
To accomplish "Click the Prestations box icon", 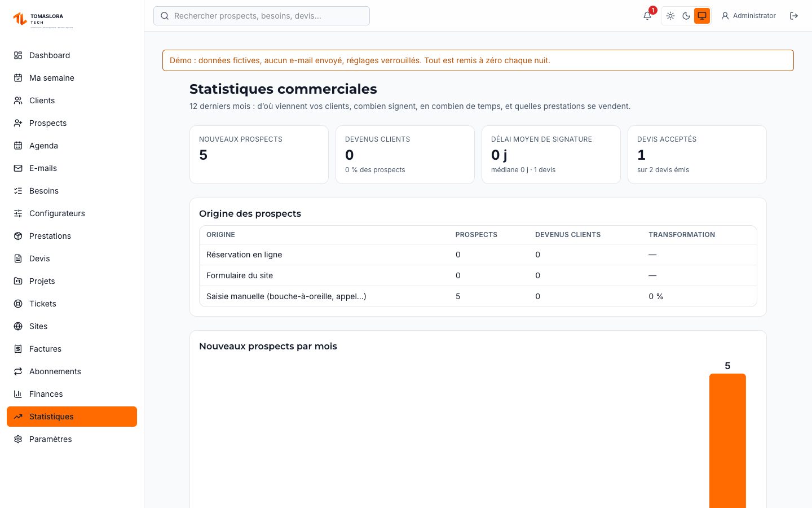I will [x=18, y=236].
